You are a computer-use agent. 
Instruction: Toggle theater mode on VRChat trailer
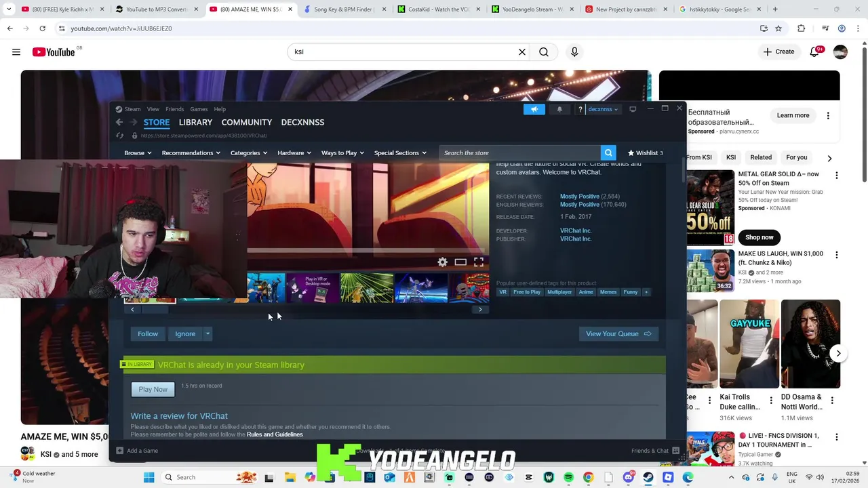(460, 262)
